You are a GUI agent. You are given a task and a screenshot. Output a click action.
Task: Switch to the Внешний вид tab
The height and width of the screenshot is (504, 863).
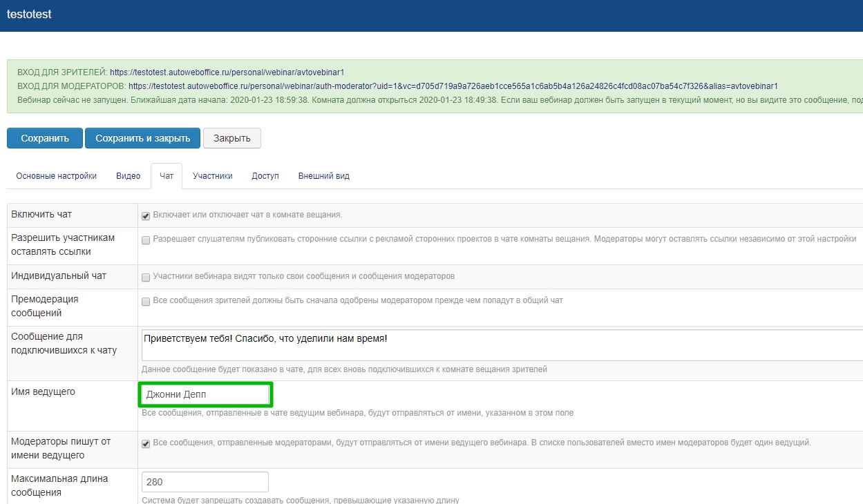323,176
